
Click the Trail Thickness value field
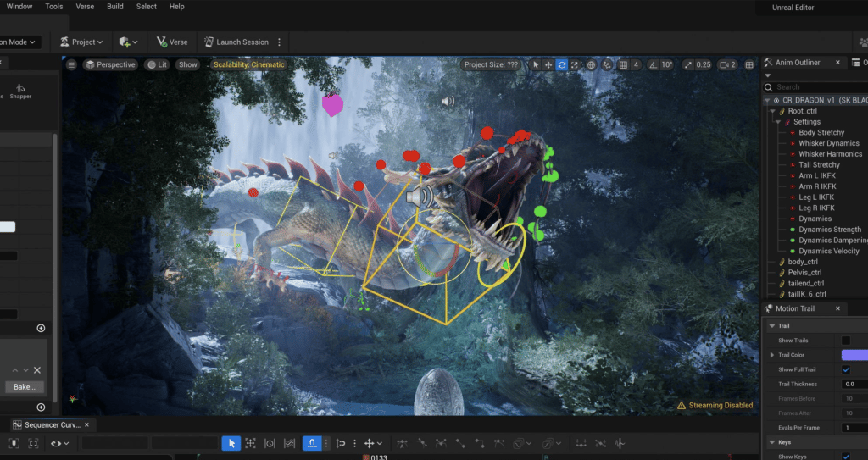pyautogui.click(x=854, y=384)
